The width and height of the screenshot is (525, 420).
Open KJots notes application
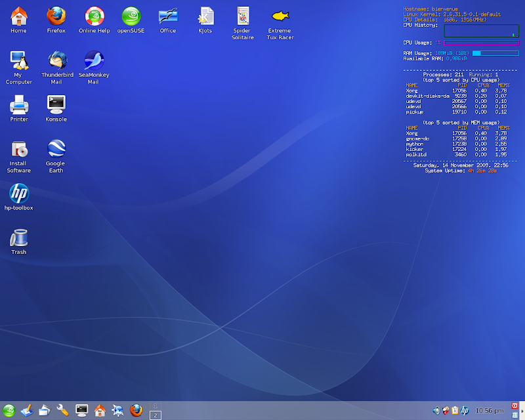pos(205,16)
